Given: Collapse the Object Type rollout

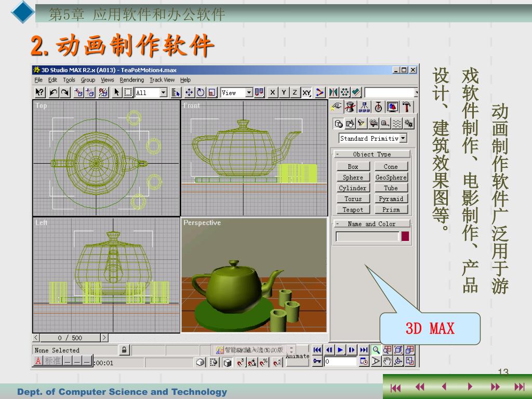Looking at the screenshot, I should point(372,154).
